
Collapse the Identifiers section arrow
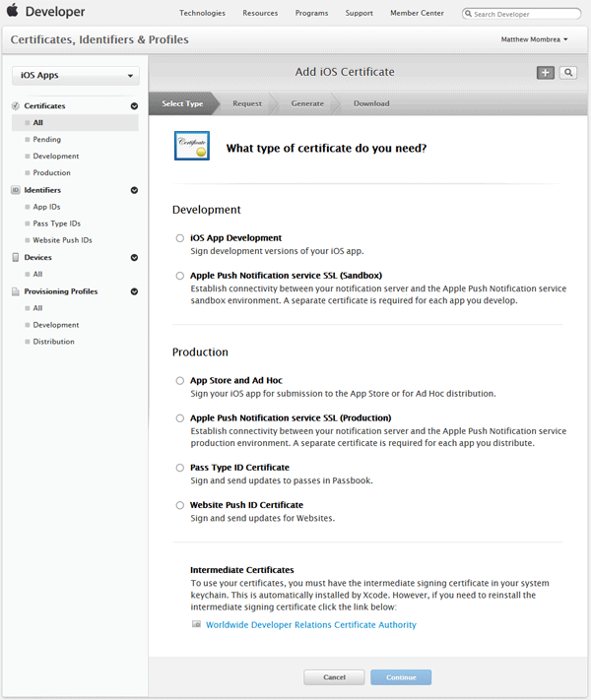[134, 190]
